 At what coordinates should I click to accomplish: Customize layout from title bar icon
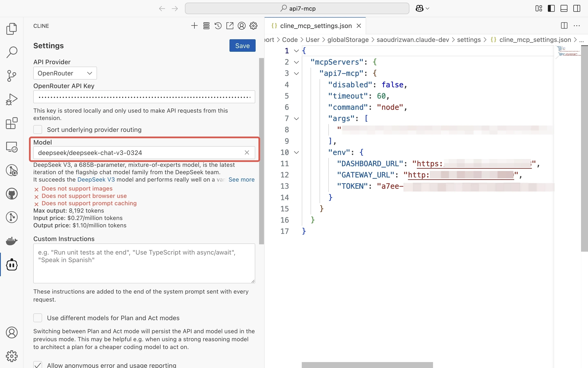click(x=539, y=9)
